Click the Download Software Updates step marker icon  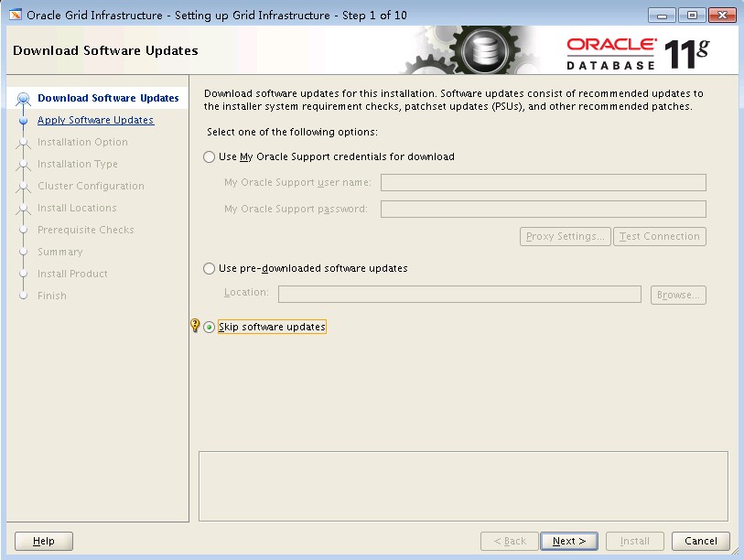(x=23, y=99)
